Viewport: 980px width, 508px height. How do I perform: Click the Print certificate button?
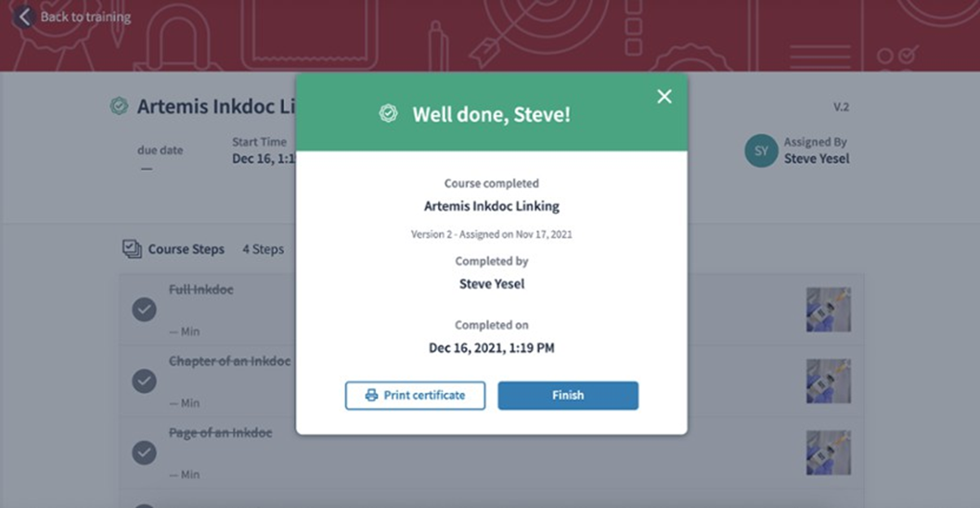coord(415,395)
